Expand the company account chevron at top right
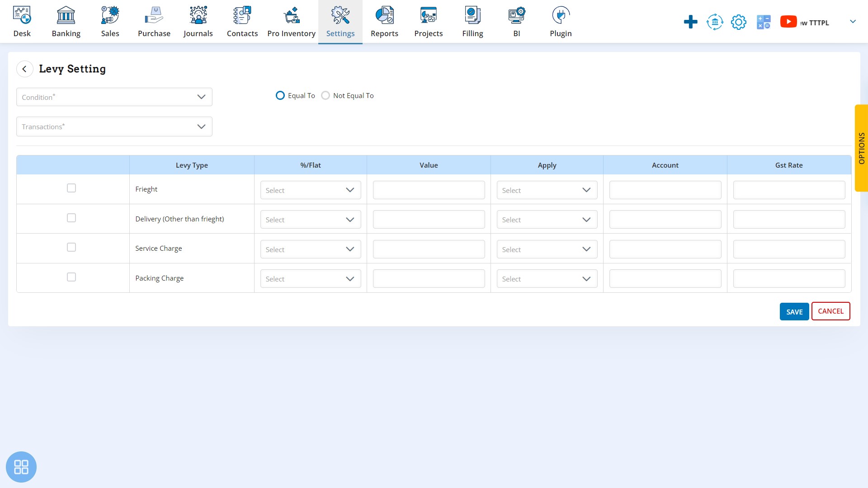Screen dimensions: 868x488 (x=853, y=21)
